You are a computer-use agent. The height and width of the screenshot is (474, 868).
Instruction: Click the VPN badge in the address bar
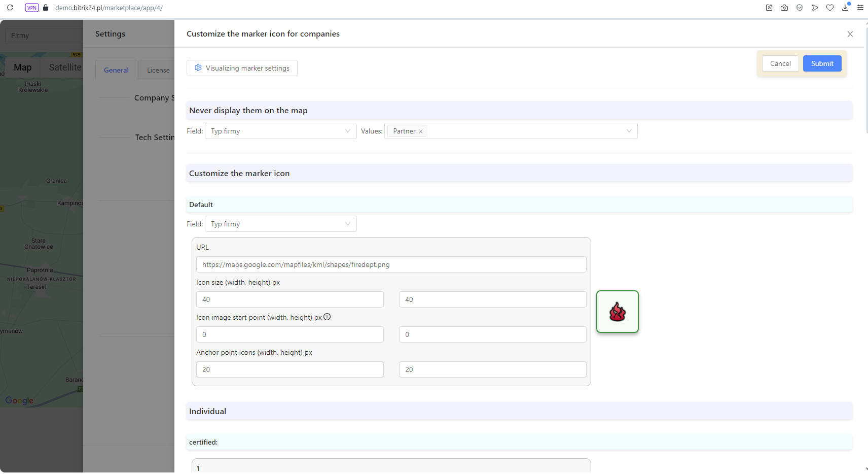[x=32, y=8]
